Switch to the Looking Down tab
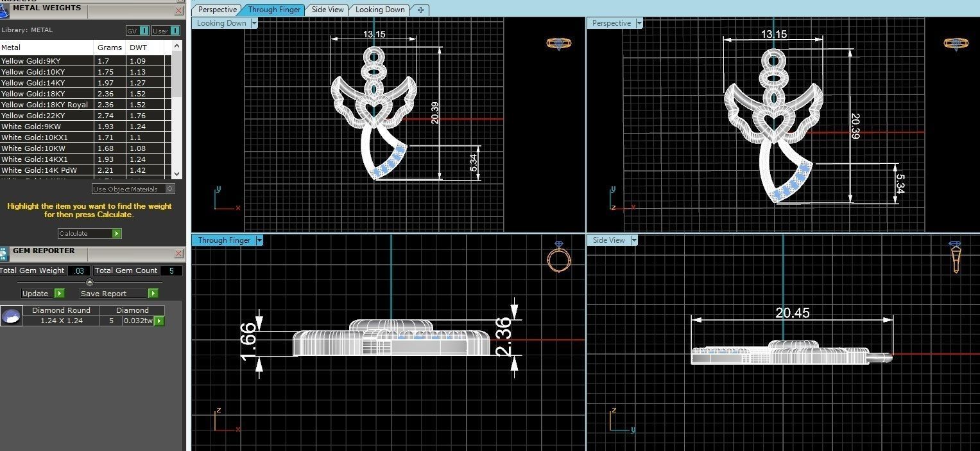 (380, 10)
